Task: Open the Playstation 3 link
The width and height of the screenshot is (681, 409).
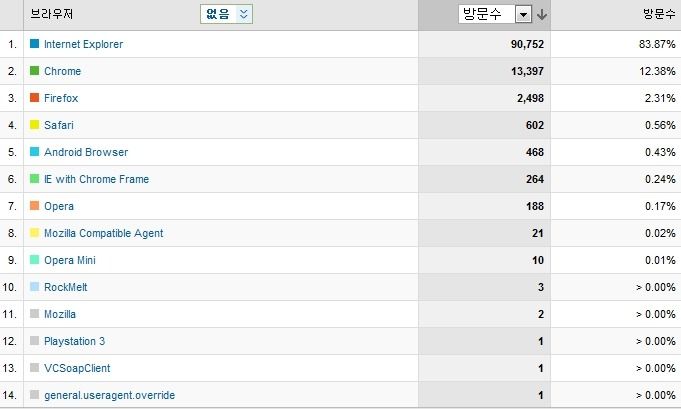Action: tap(74, 341)
